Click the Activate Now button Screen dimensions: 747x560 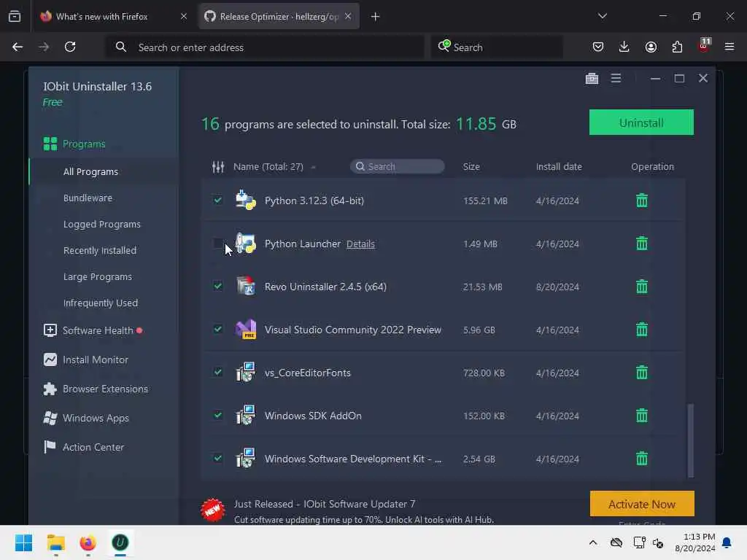pos(642,504)
